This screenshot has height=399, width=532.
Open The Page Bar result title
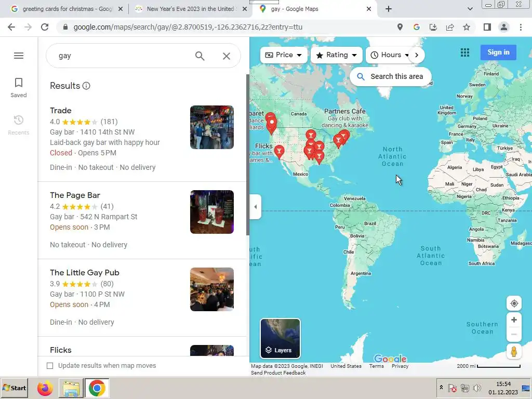tap(75, 195)
